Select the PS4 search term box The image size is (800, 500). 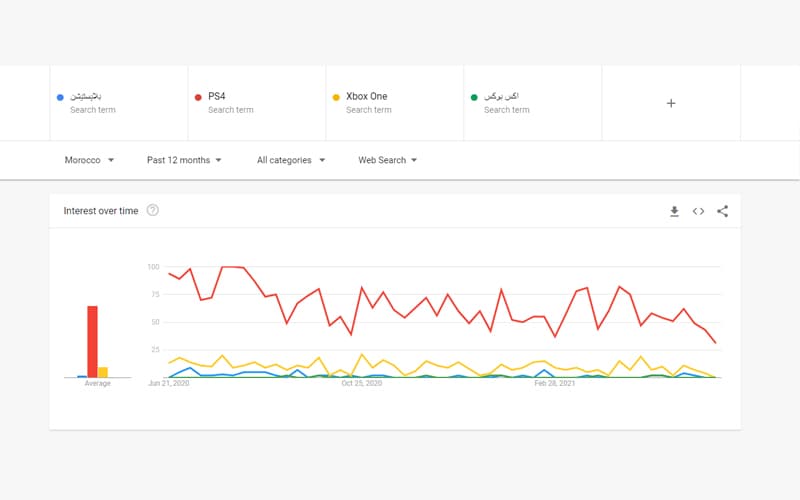256,103
